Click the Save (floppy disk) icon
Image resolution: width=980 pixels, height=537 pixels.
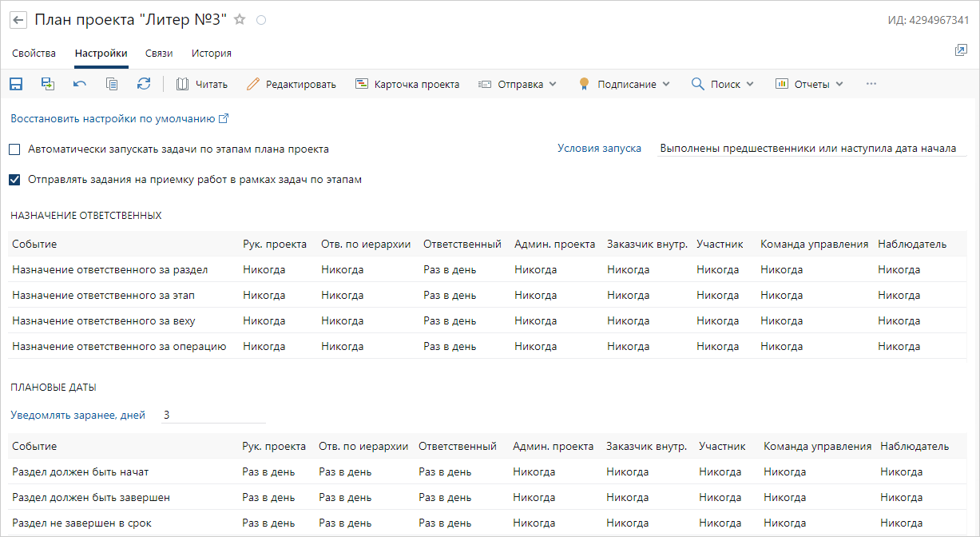[16, 84]
